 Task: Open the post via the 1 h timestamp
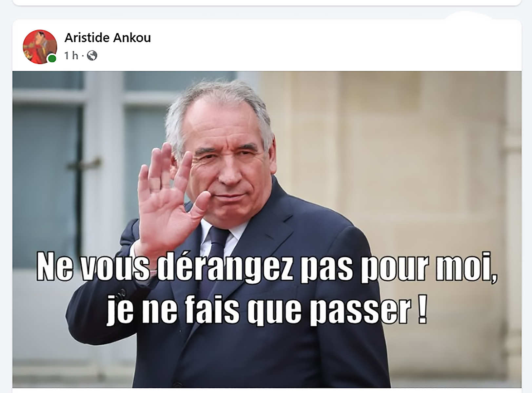coord(71,56)
